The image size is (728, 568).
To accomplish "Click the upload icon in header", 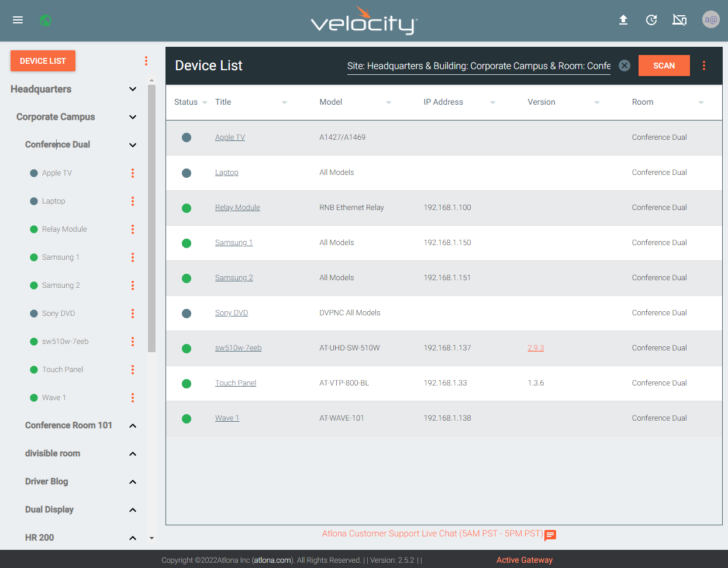I will coord(623,20).
